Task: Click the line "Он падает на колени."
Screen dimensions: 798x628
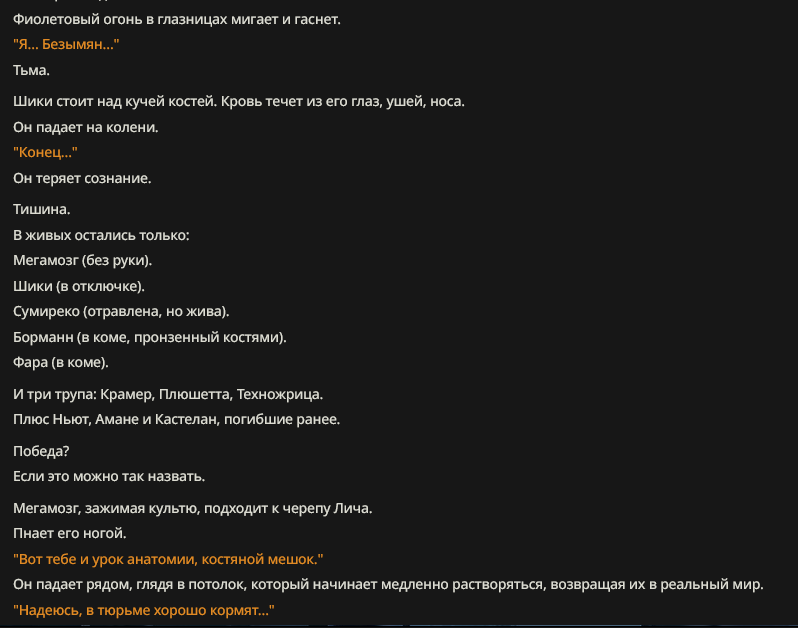Action: pyautogui.click(x=86, y=127)
